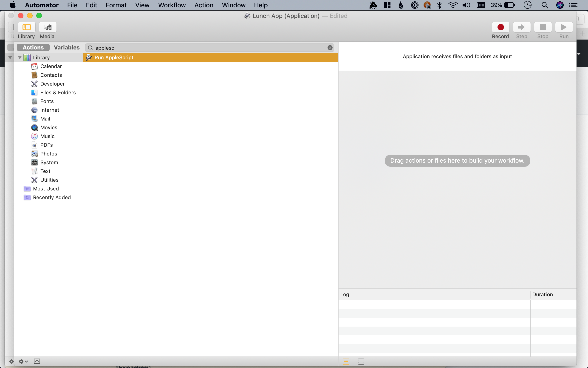Open Siri from the menu bar
The height and width of the screenshot is (368, 588).
pyautogui.click(x=560, y=5)
